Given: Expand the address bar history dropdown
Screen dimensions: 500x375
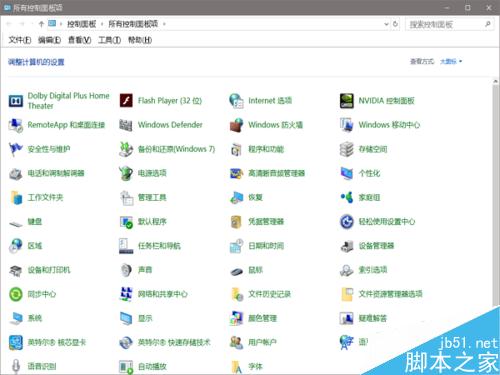Looking at the screenshot, I should [386, 24].
